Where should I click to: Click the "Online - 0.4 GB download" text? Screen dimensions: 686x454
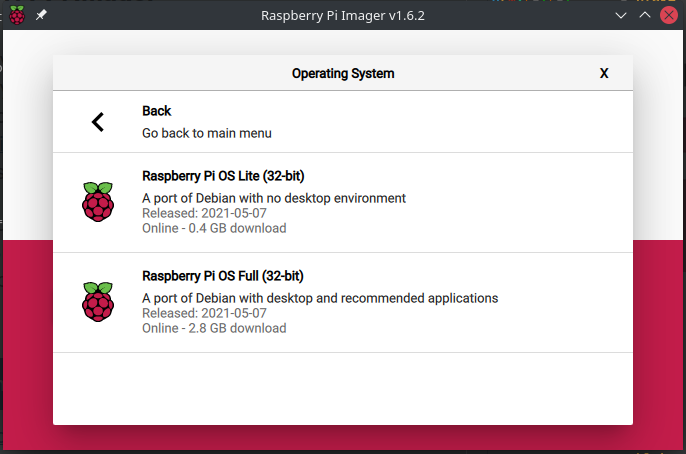[x=214, y=228]
